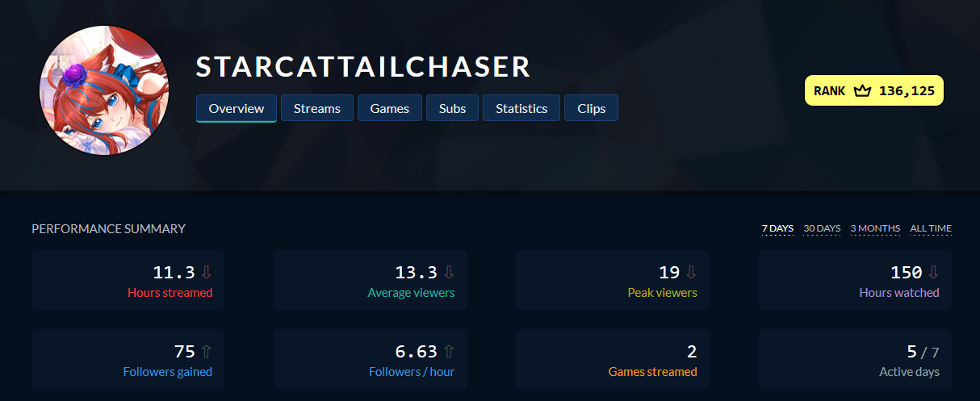Click the up arrow beside 75
Viewport: 980px width, 401px height.
tap(207, 351)
